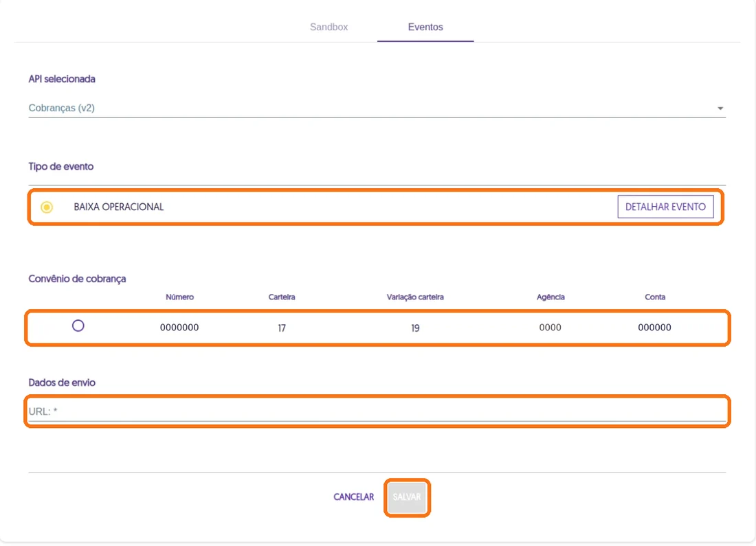Click the conta value 000000
Screen dimensions: 756x546
[x=654, y=328]
